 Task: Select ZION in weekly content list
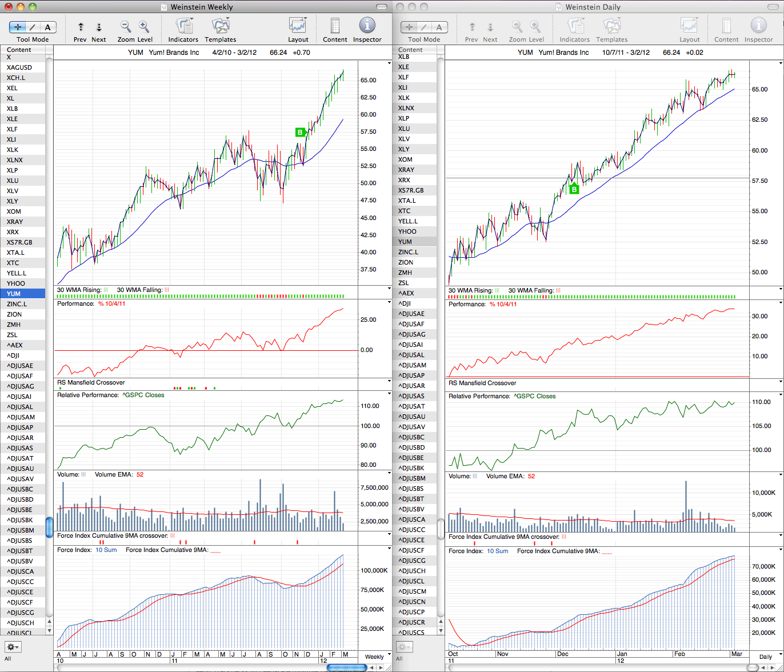[x=23, y=314]
